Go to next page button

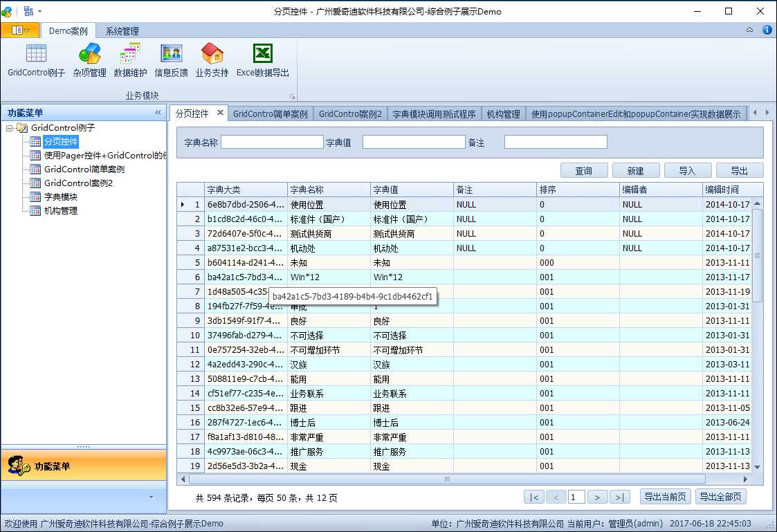598,497
